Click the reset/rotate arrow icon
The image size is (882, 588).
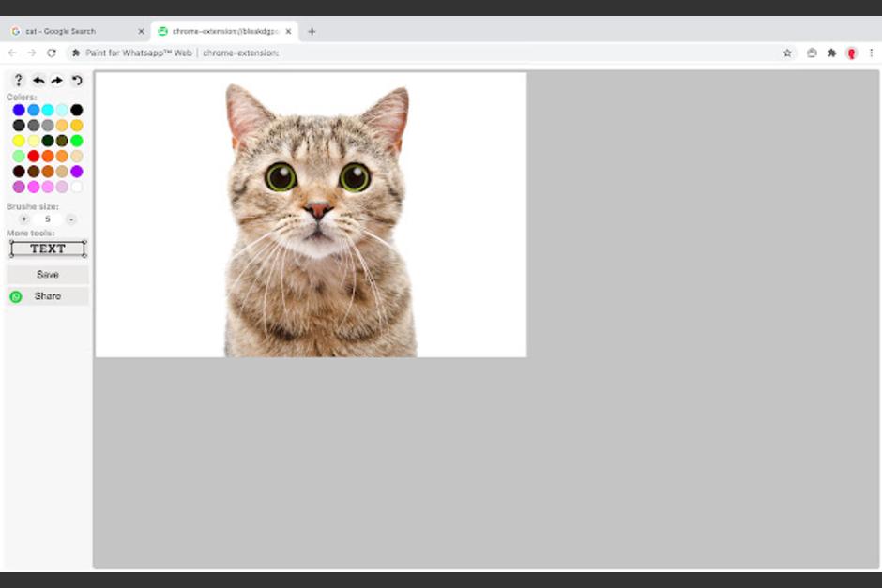tap(76, 81)
